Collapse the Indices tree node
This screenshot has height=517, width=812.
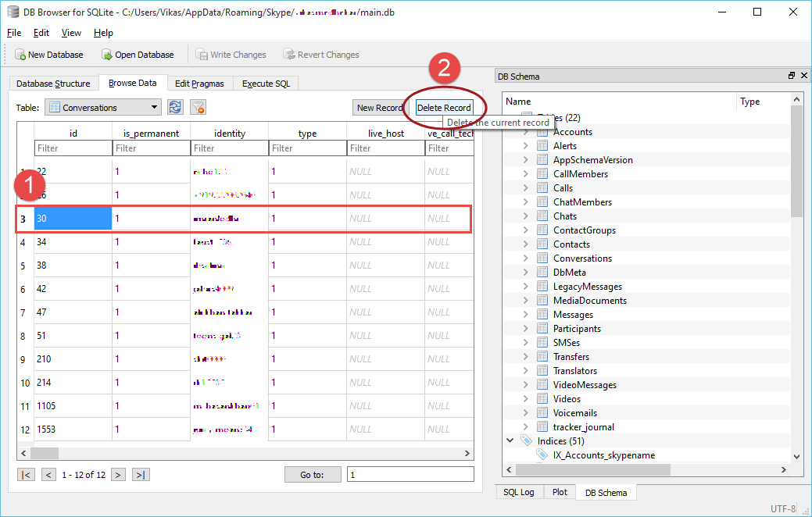coord(510,441)
